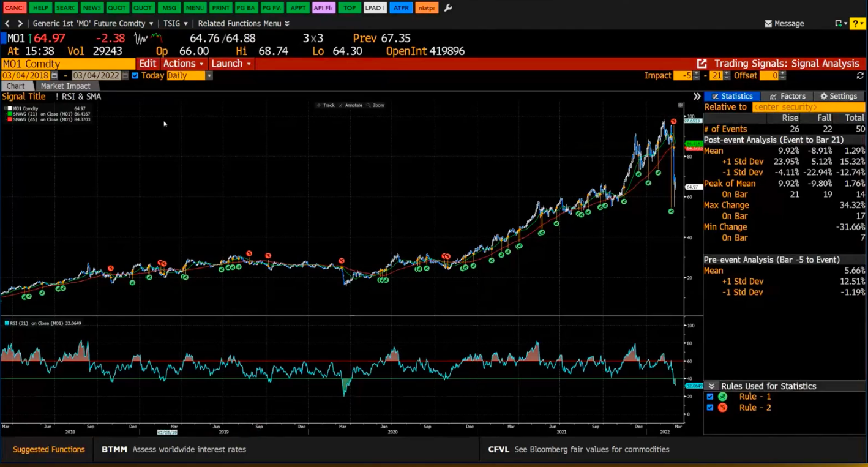Expand the Related Functions Menu
This screenshot has height=467, width=868.
click(x=244, y=23)
